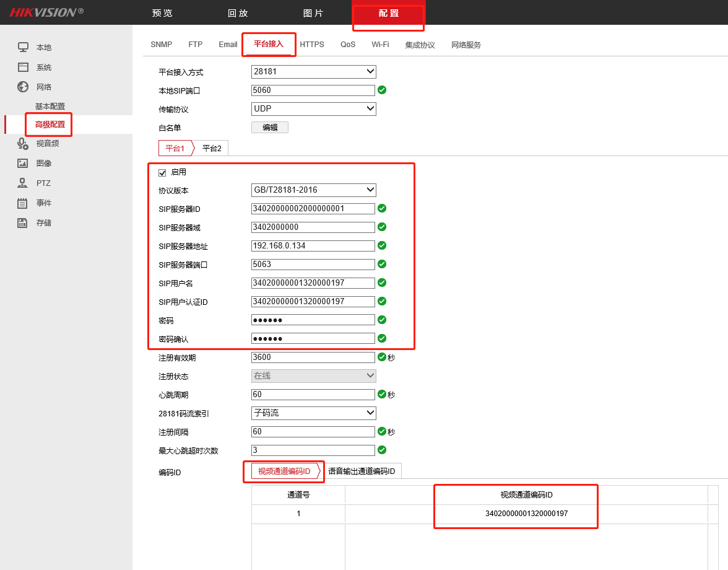Switch to the HTTPS tab
The image size is (728, 570).
(312, 45)
